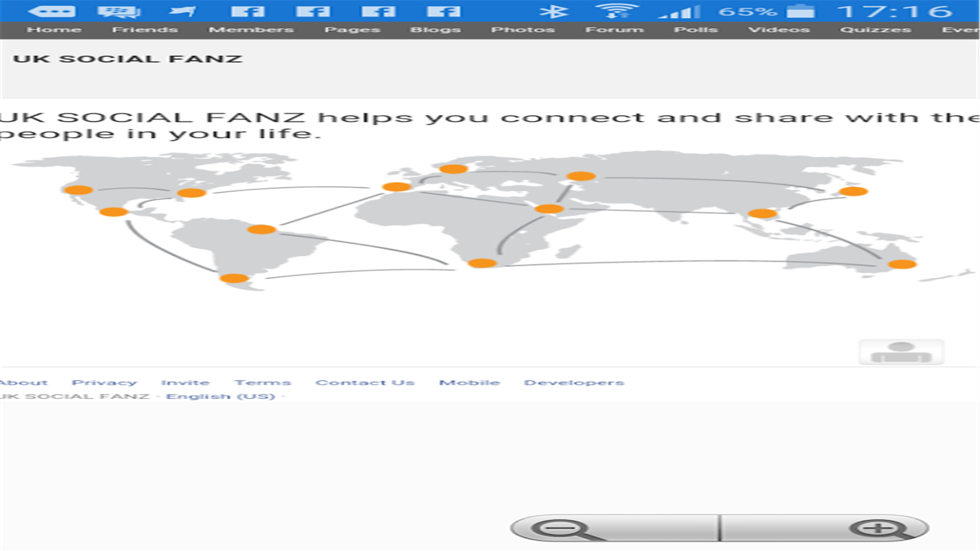Tap the last Facebook notification icon

coord(444,11)
